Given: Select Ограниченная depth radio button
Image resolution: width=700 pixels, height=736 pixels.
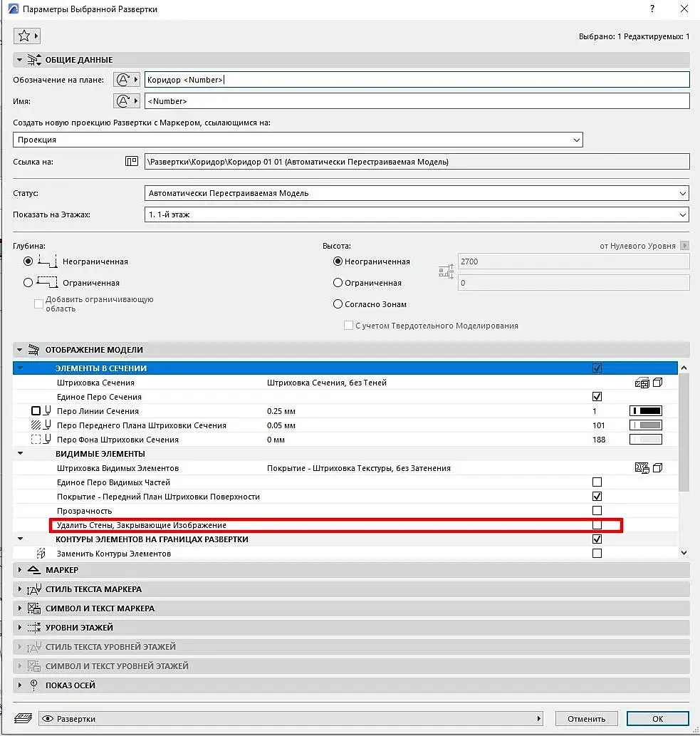Looking at the screenshot, I should (28, 283).
